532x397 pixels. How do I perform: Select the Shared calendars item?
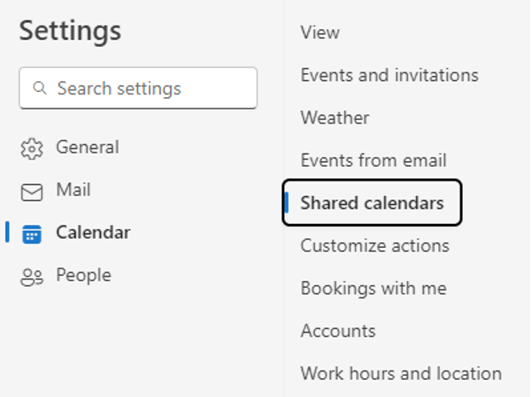pos(372,203)
